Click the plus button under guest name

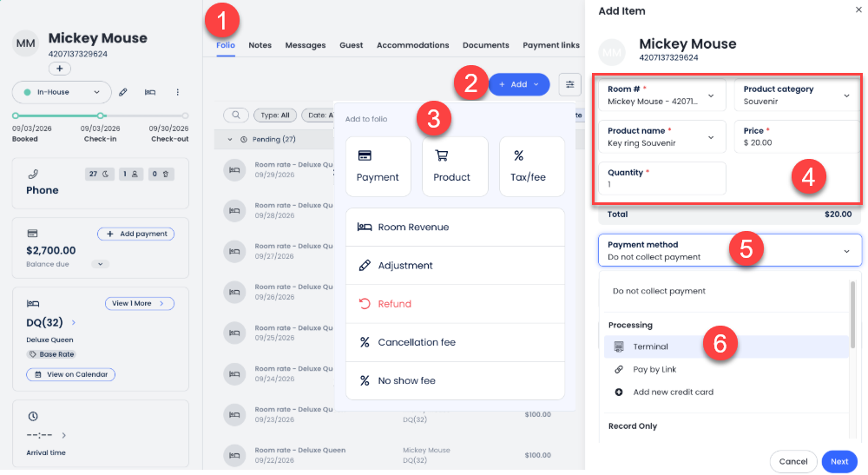[x=60, y=69]
